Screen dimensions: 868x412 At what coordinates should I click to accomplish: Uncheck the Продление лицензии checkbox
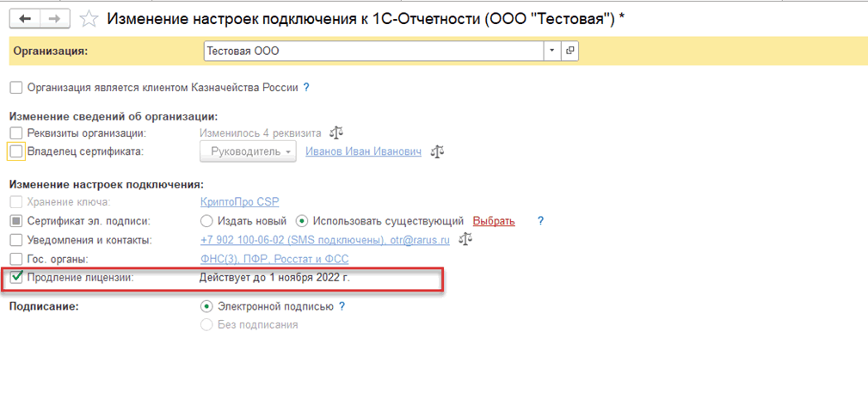click(16, 278)
